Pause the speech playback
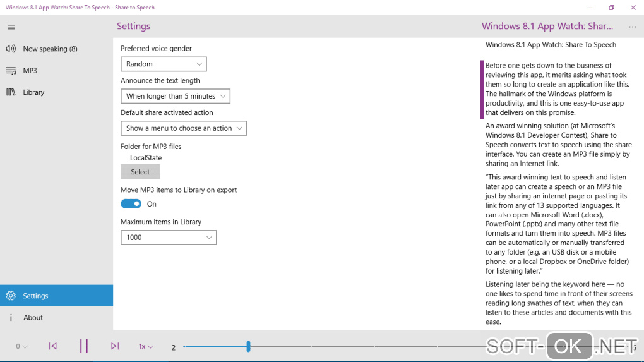 pos(84,346)
